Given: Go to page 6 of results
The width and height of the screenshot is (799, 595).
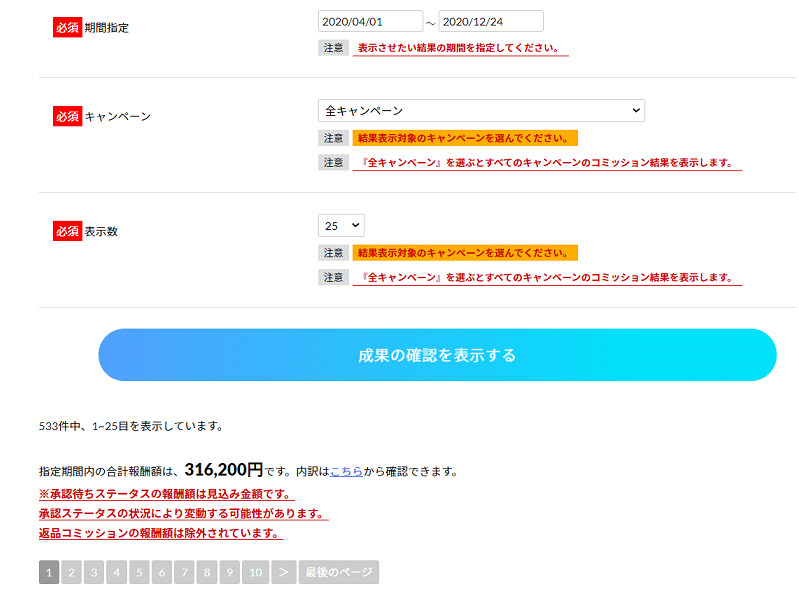Looking at the screenshot, I should (x=162, y=572).
